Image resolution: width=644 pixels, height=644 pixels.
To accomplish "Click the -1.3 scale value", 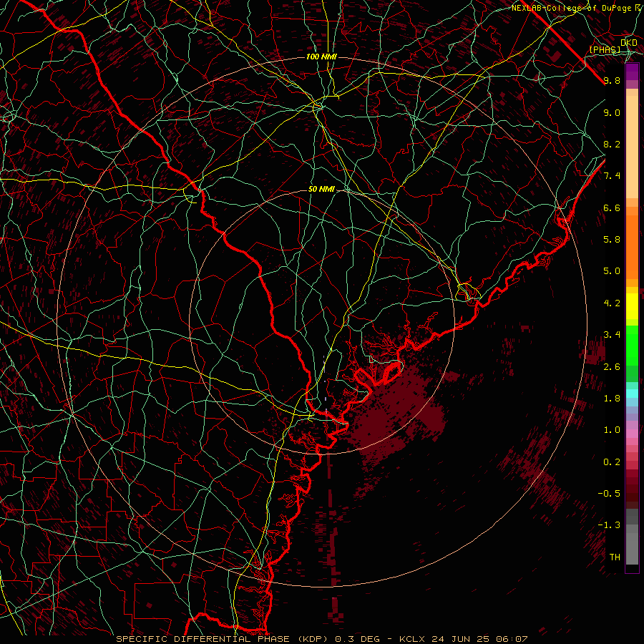I will (x=609, y=525).
